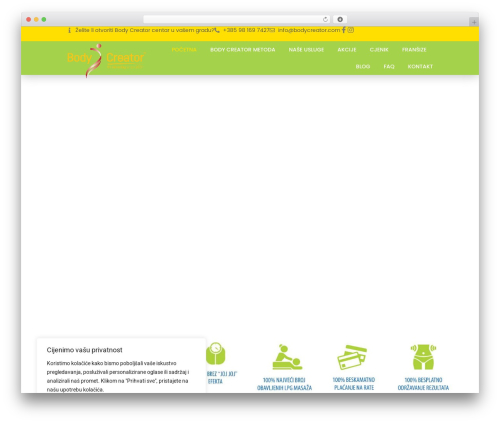The image size is (500, 423).
Task: Click '100% beskamatno plaćanje na rate' text
Action: [354, 384]
